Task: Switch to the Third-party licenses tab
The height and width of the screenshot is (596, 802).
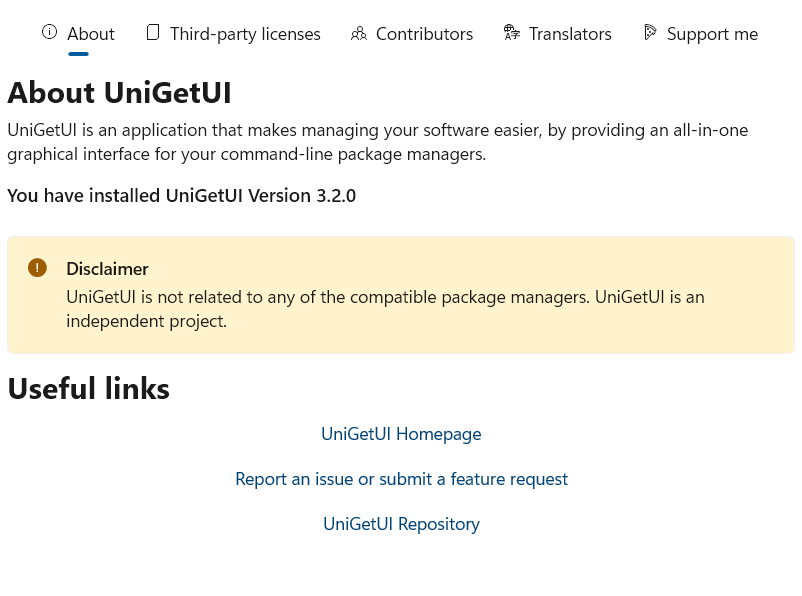Action: pyautogui.click(x=244, y=33)
